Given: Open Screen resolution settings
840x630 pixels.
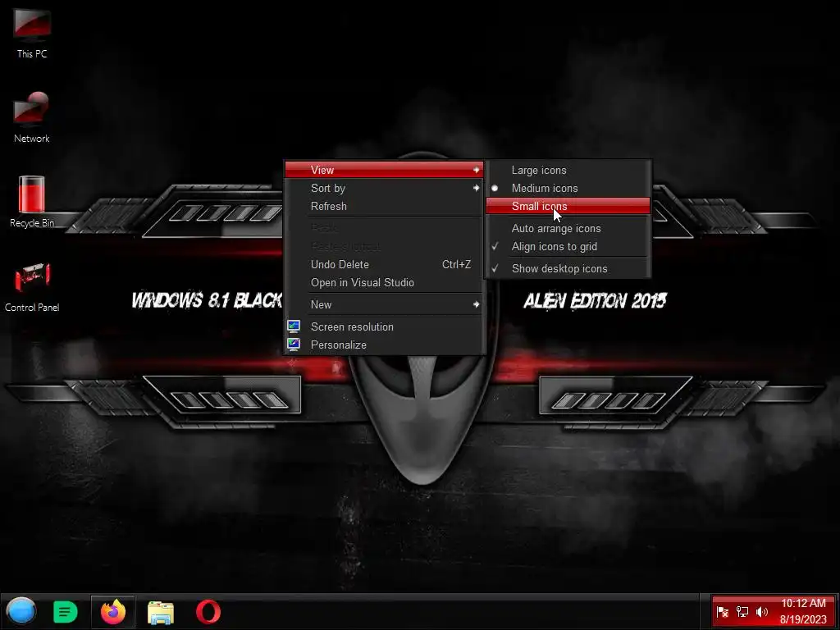Looking at the screenshot, I should coord(384,326).
